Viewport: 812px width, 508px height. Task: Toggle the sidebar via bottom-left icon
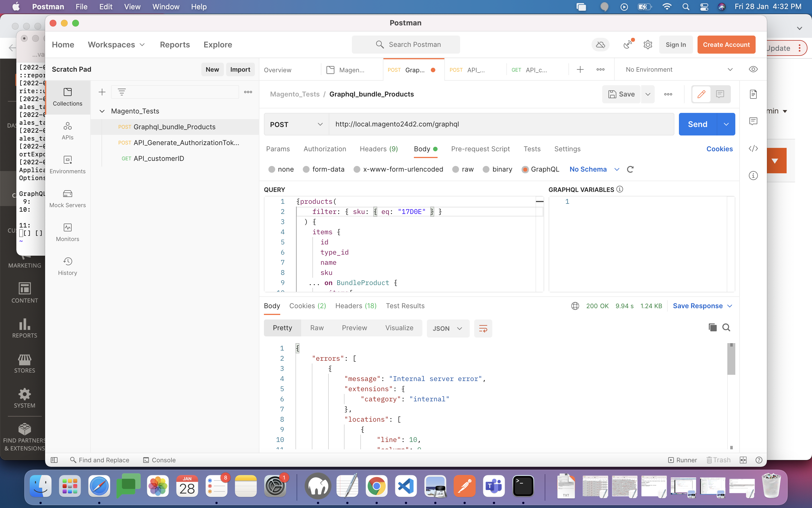point(54,460)
